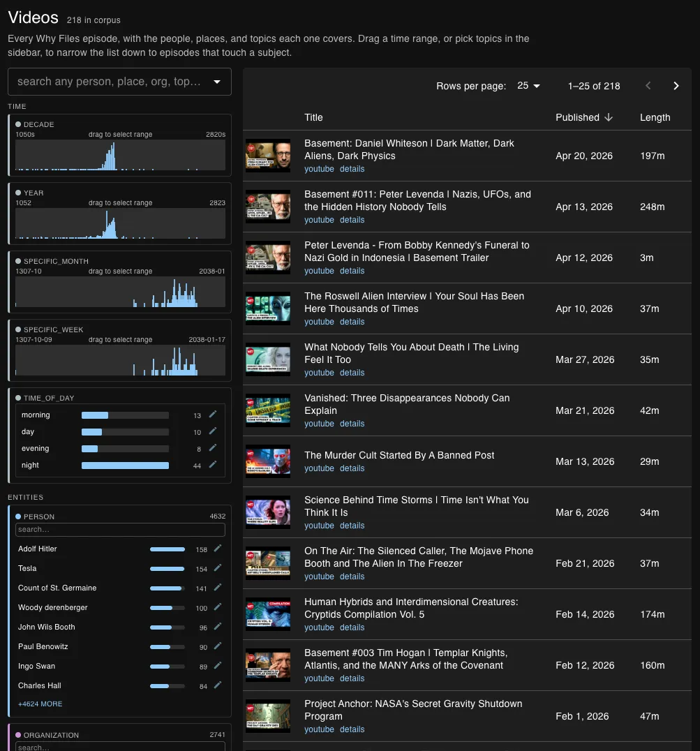700x751 pixels.
Task: Toggle the ORGANIZATION facet dot
Action: [x=18, y=735]
